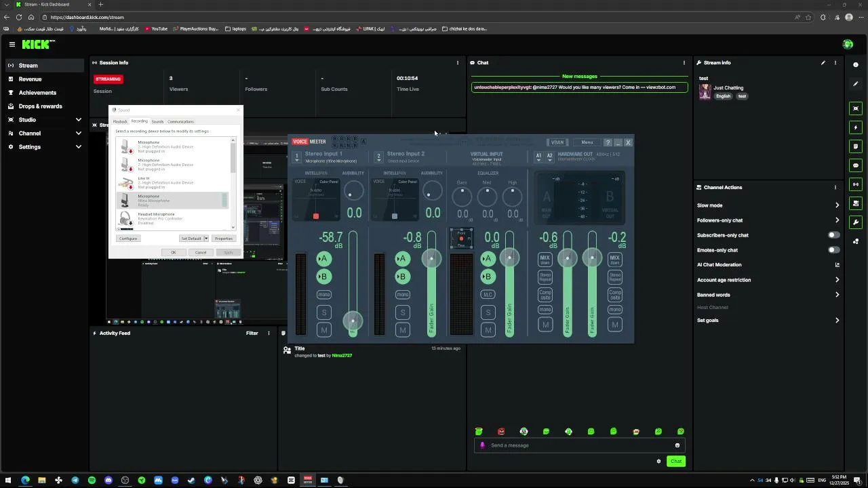Screen dimensions: 868x488
Task: Open Spotify from the taskbar
Action: tap(92, 480)
